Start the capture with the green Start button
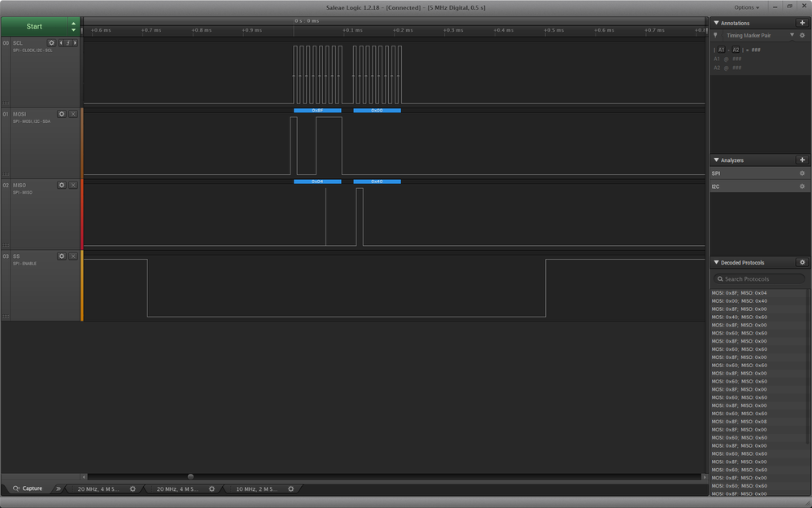 tap(34, 26)
